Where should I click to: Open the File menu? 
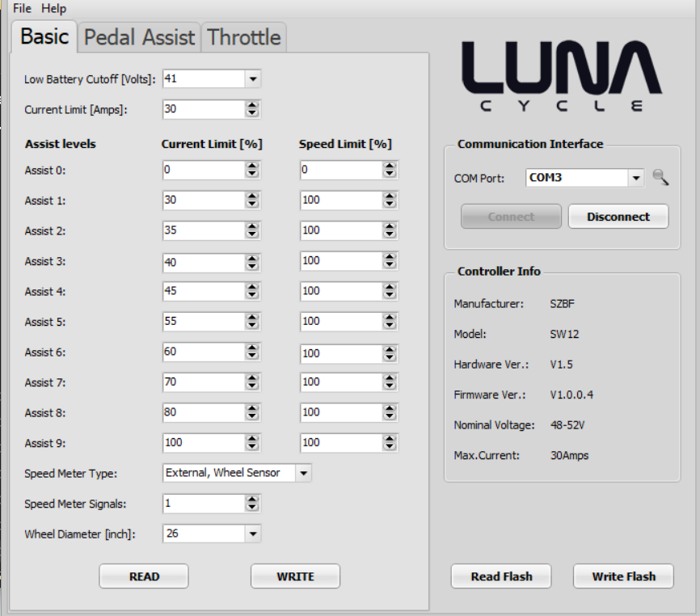point(22,8)
